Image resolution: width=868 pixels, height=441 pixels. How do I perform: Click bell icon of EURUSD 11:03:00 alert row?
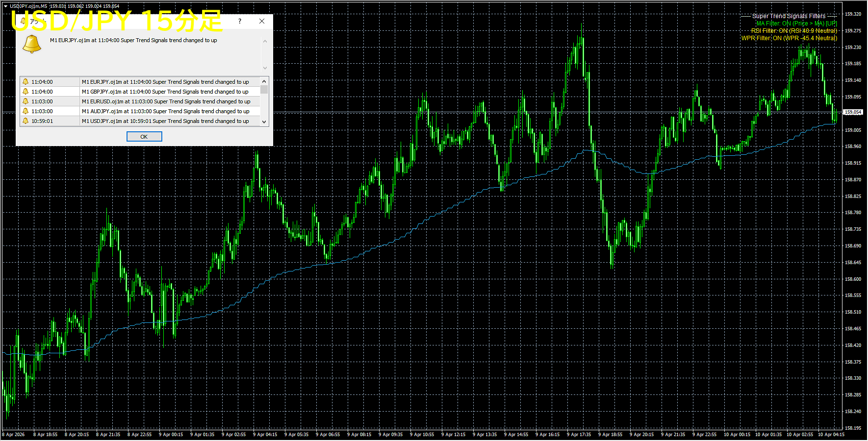[26, 101]
